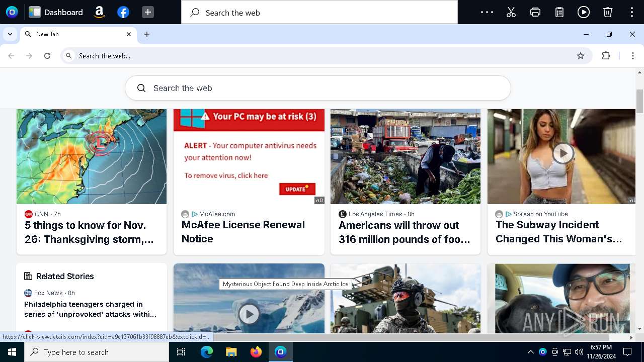Click the scrollbar down arrow
This screenshot has height=362, width=644.
(x=640, y=329)
